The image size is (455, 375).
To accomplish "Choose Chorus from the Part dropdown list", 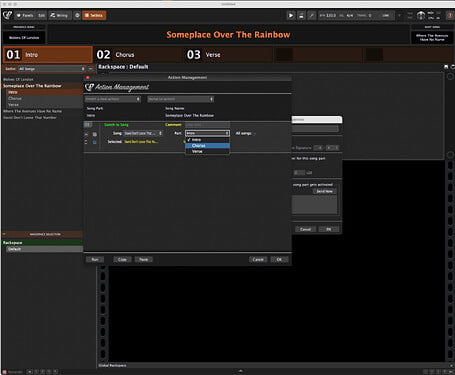I will 207,146.
